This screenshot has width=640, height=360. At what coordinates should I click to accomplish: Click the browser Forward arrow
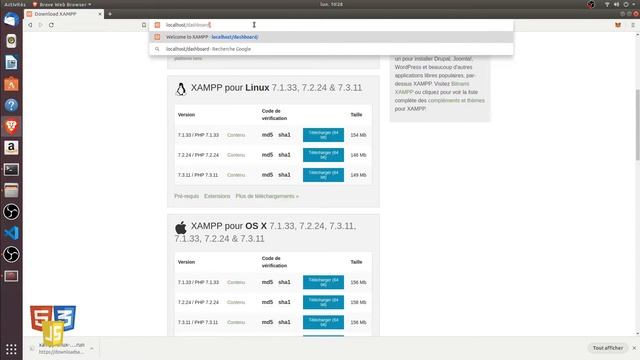coord(40,25)
